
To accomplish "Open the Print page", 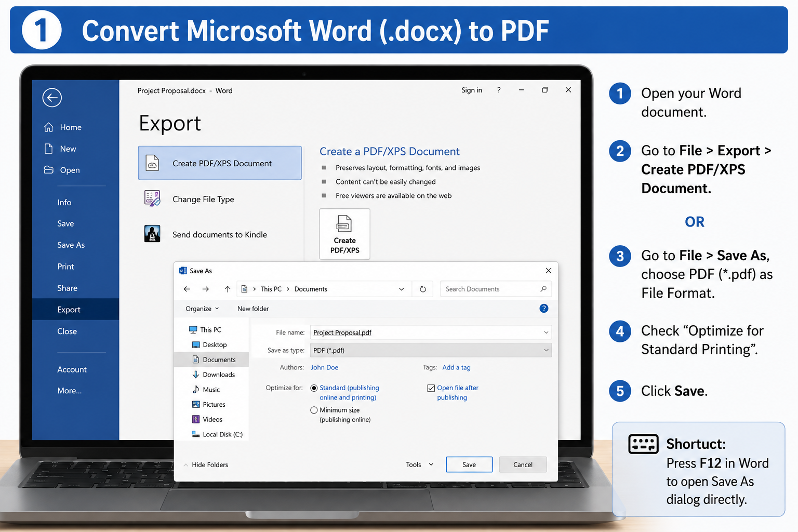I will 65,267.
